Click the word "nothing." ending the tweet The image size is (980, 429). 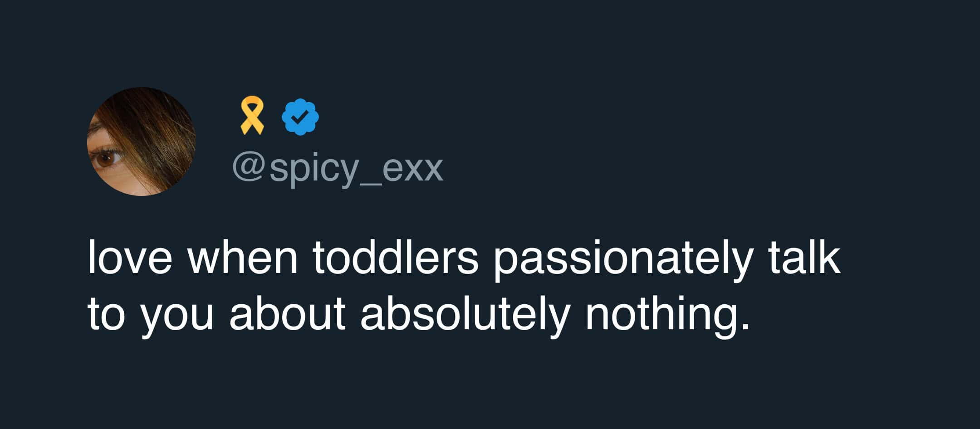point(667,314)
